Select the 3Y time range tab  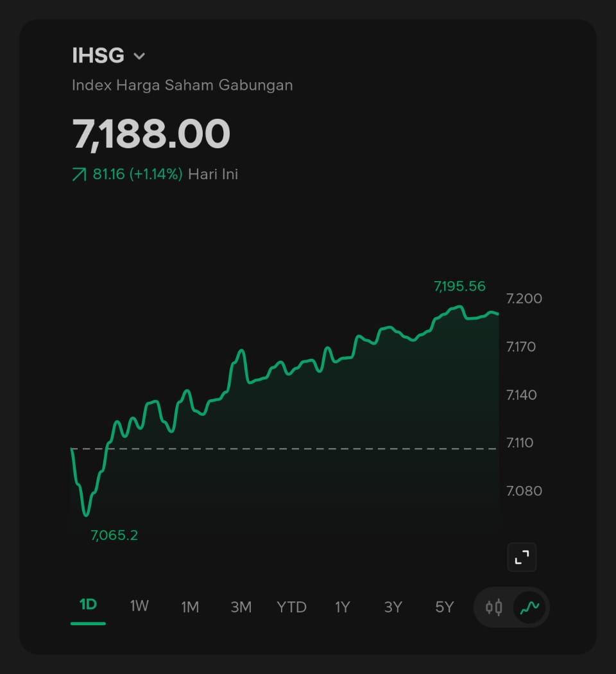(393, 607)
